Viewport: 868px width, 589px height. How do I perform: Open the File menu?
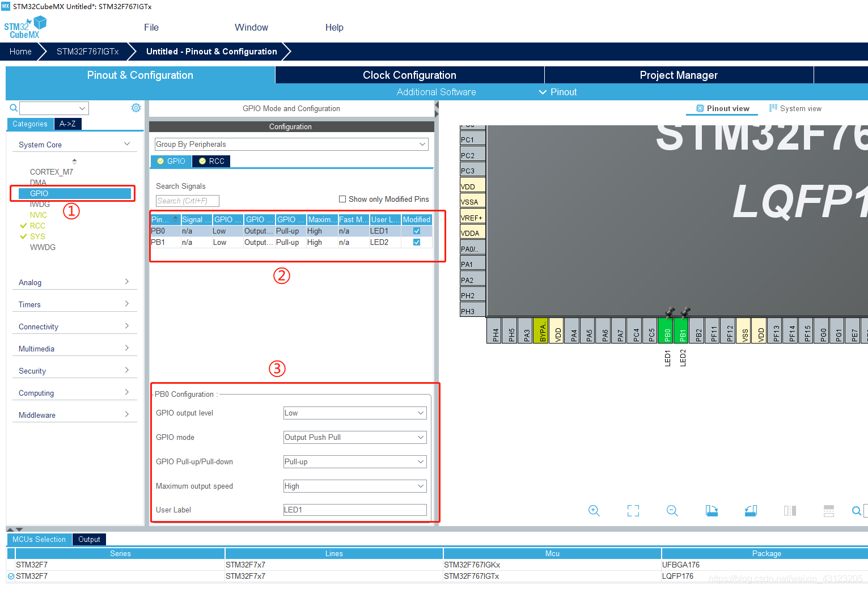151,27
